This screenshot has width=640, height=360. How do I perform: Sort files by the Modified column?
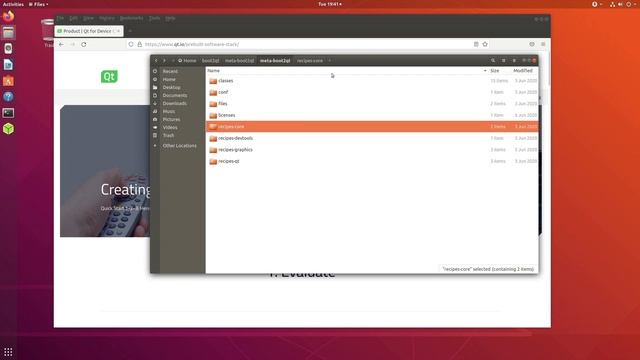[x=525, y=71]
